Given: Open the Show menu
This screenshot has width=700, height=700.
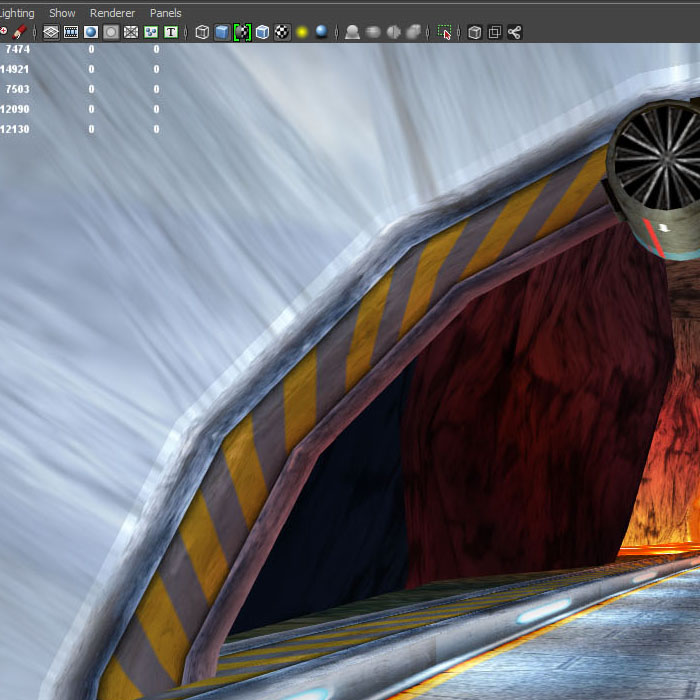Looking at the screenshot, I should point(62,13).
